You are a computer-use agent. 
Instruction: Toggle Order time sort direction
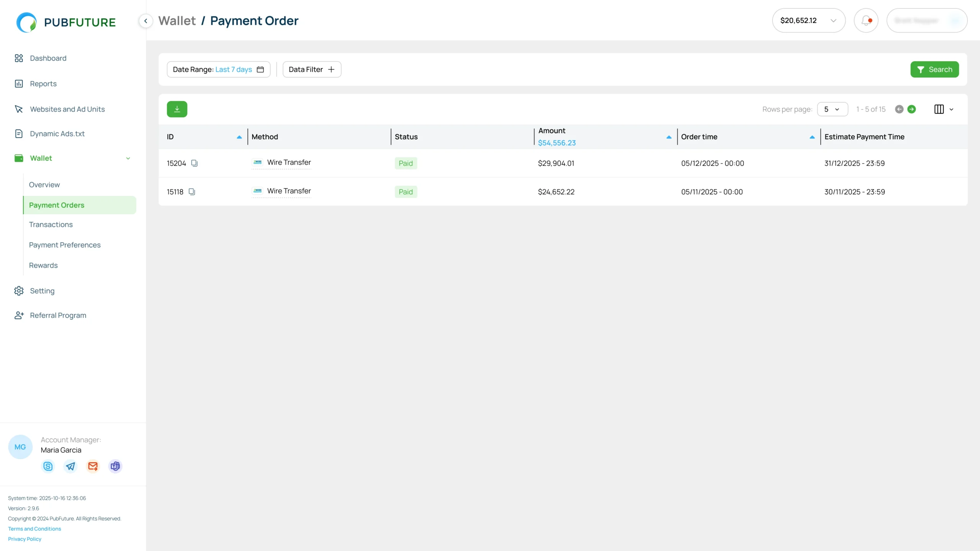(x=811, y=137)
